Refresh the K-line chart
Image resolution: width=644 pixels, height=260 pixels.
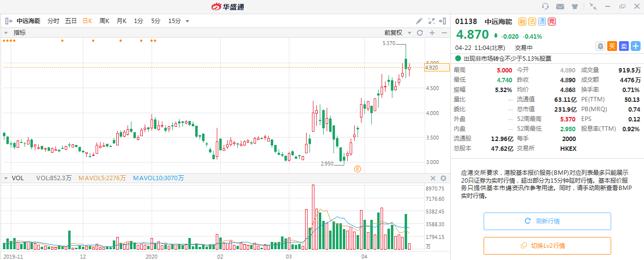tap(419, 33)
